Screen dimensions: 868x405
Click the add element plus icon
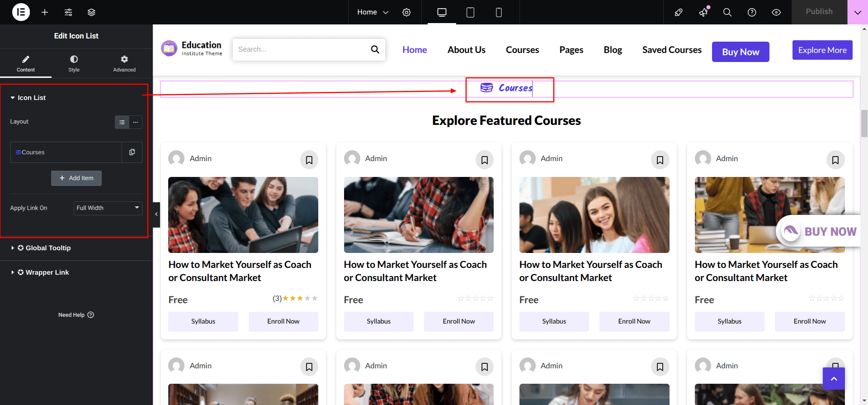[x=45, y=12]
